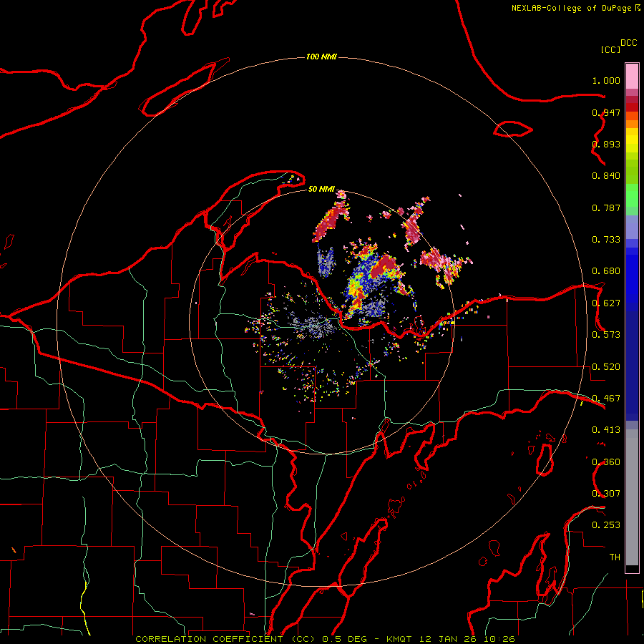Click the 0.627 legend value
The width and height of the screenshot is (644, 644).
point(606,303)
